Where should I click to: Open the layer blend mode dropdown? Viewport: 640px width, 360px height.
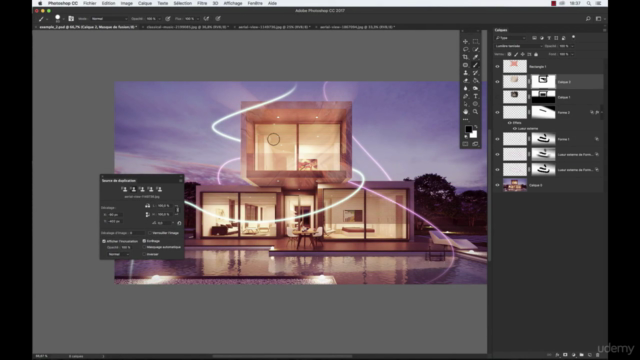519,46
